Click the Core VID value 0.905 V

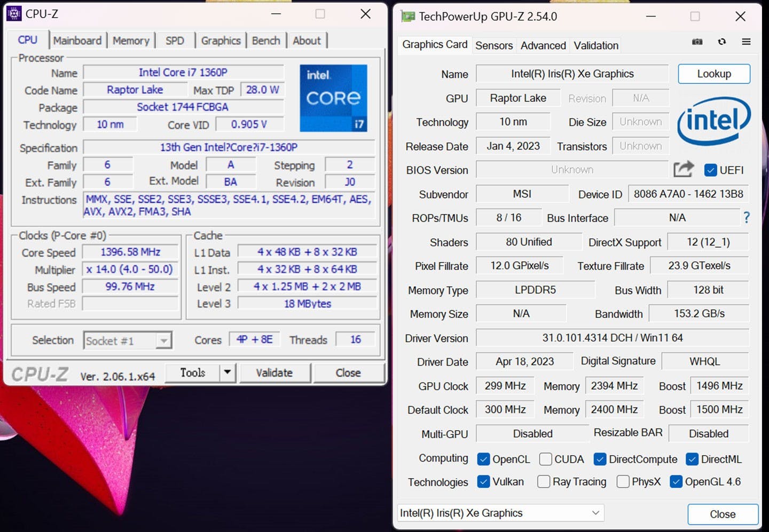tap(249, 124)
